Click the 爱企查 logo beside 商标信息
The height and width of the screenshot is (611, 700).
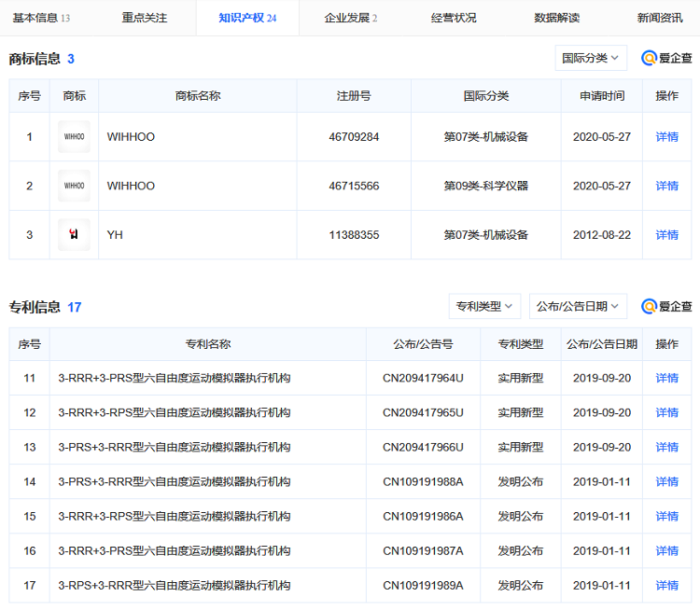pos(666,58)
